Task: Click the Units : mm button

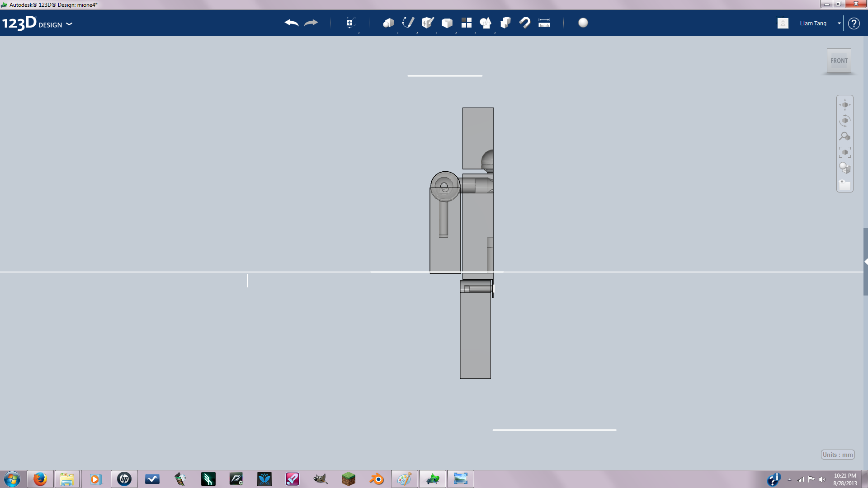Action: 838,455
